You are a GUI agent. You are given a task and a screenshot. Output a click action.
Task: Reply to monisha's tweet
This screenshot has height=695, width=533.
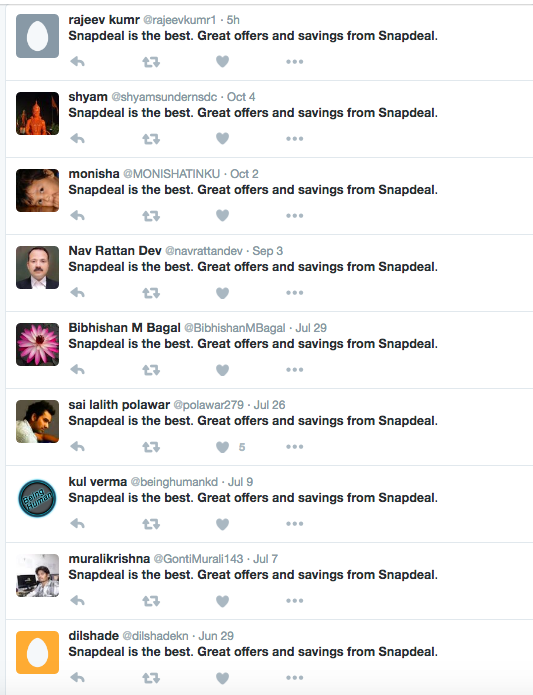pos(78,216)
